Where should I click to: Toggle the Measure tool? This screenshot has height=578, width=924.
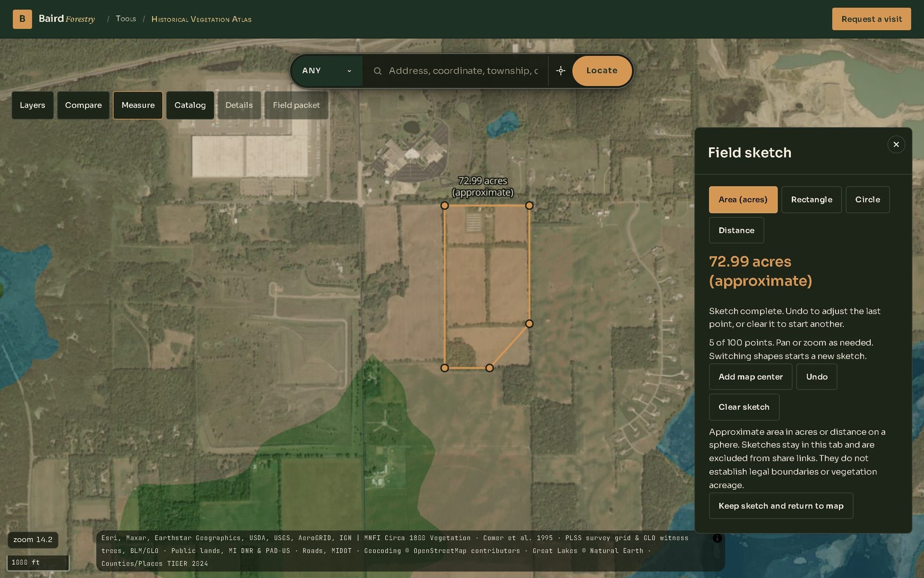[138, 105]
